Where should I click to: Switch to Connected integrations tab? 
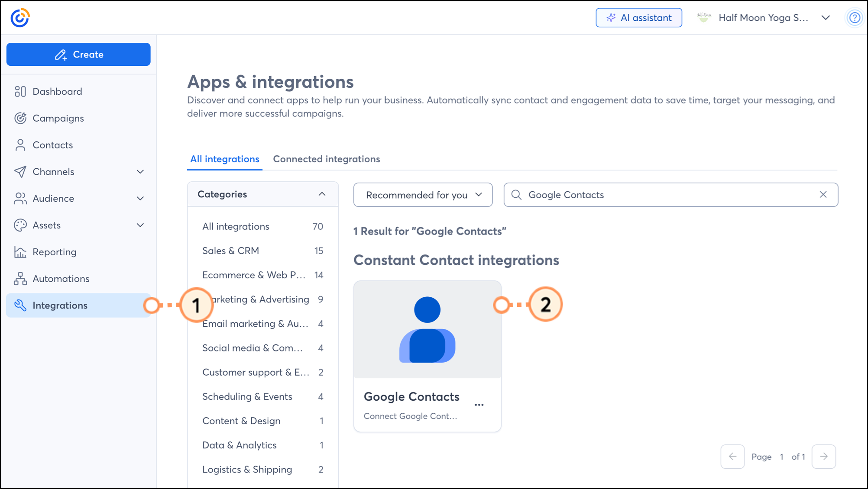[326, 159]
